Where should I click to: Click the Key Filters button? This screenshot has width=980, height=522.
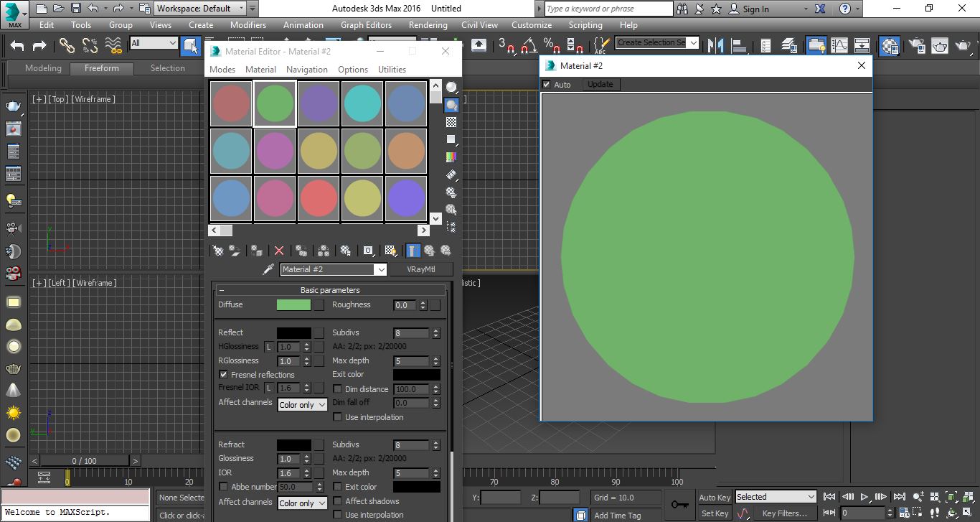point(785,513)
